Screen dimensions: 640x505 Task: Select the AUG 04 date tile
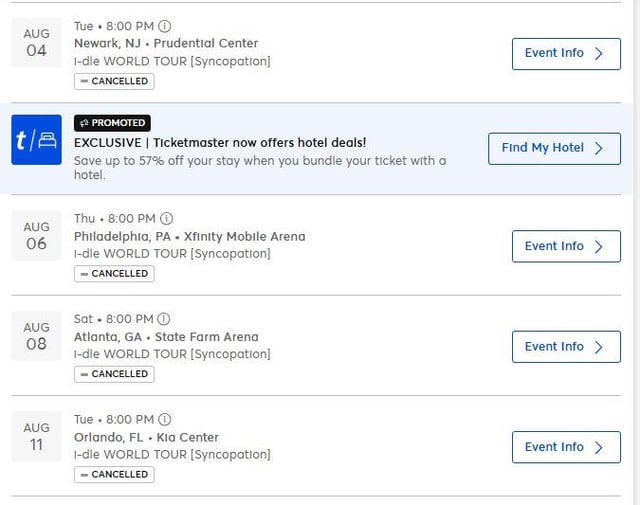(x=37, y=43)
